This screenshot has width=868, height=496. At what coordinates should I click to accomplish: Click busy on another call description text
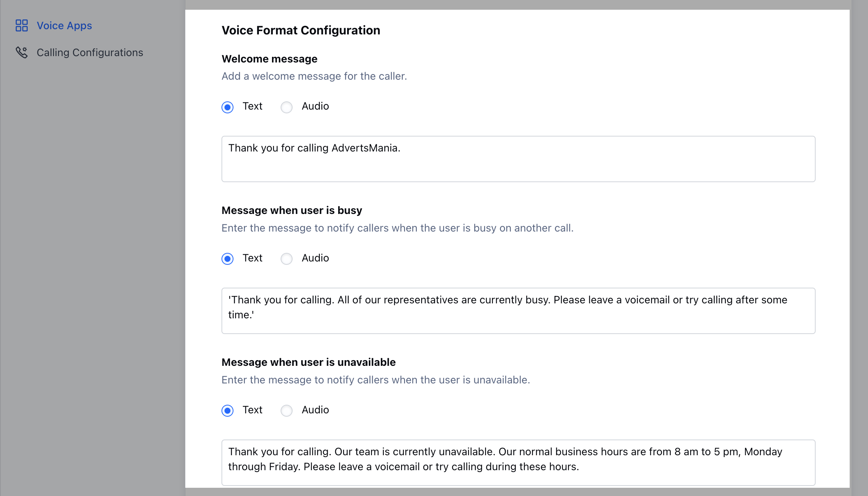397,228
